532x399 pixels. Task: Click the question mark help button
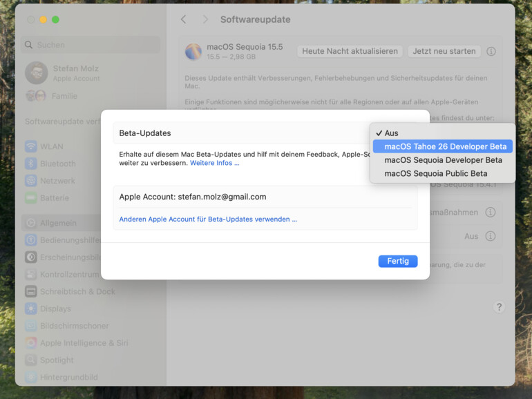tap(499, 307)
